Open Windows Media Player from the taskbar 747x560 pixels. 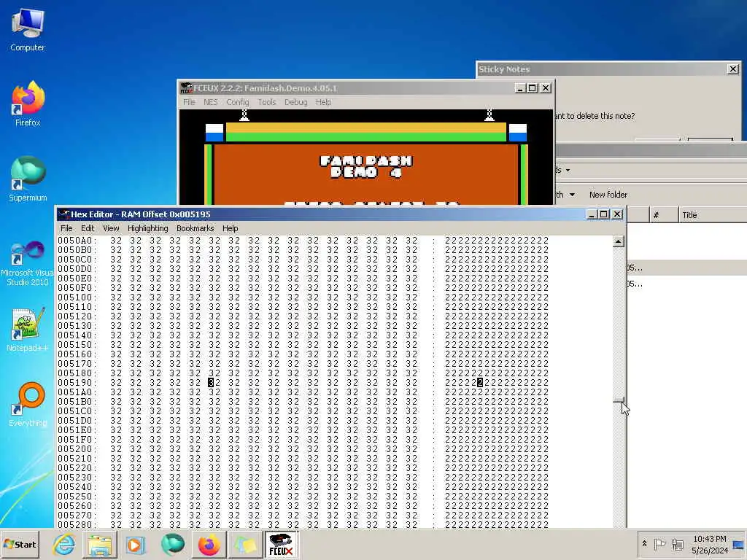click(x=135, y=544)
